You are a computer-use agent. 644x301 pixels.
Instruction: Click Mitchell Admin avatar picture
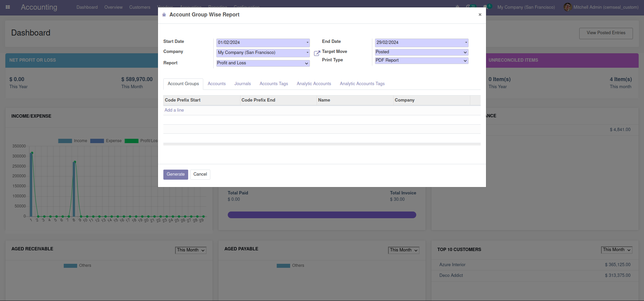[x=568, y=7]
